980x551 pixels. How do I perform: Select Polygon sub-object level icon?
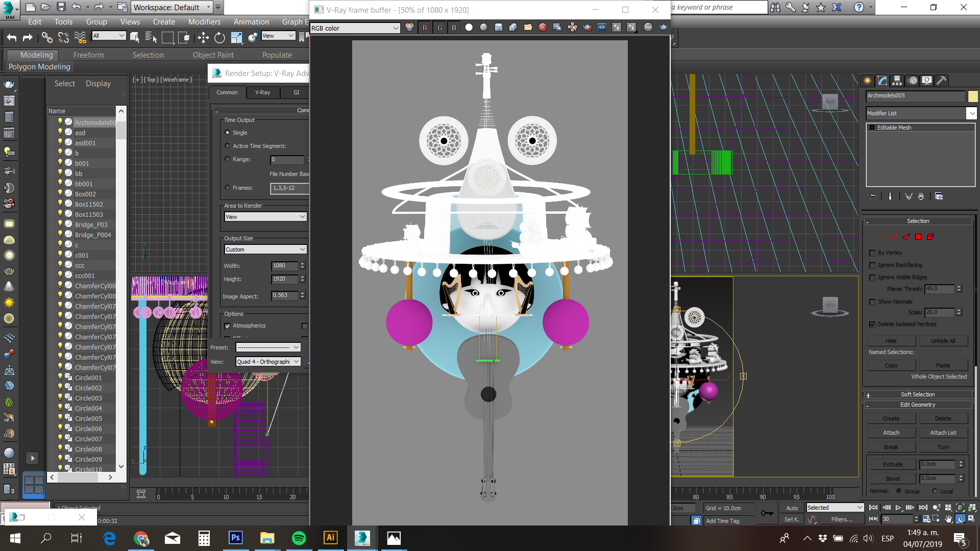918,237
